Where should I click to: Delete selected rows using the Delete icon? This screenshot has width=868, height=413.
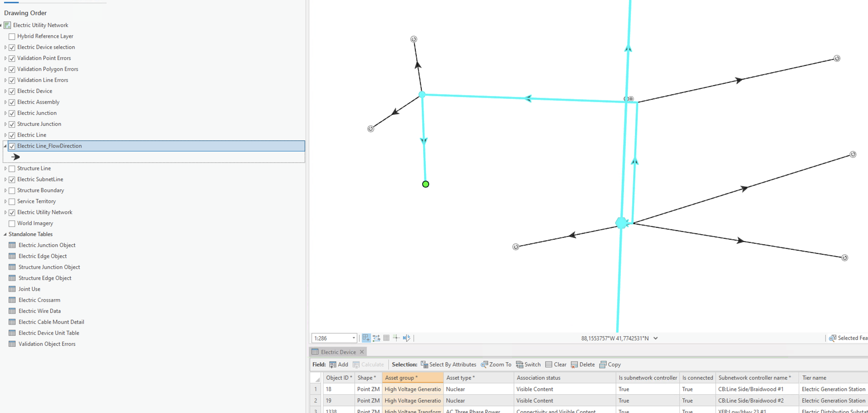click(x=583, y=365)
